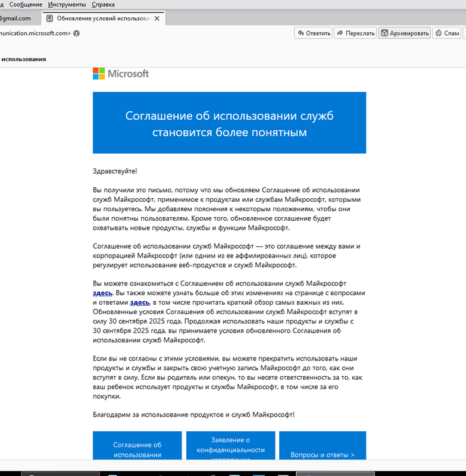Open the second здесь link to Q&A page
This screenshot has height=476, width=466.
click(140, 302)
